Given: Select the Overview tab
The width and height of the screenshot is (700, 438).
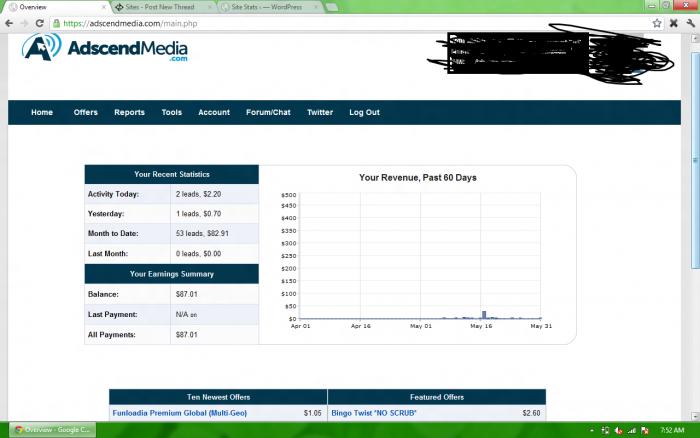Looking at the screenshot, I should pos(54,7).
